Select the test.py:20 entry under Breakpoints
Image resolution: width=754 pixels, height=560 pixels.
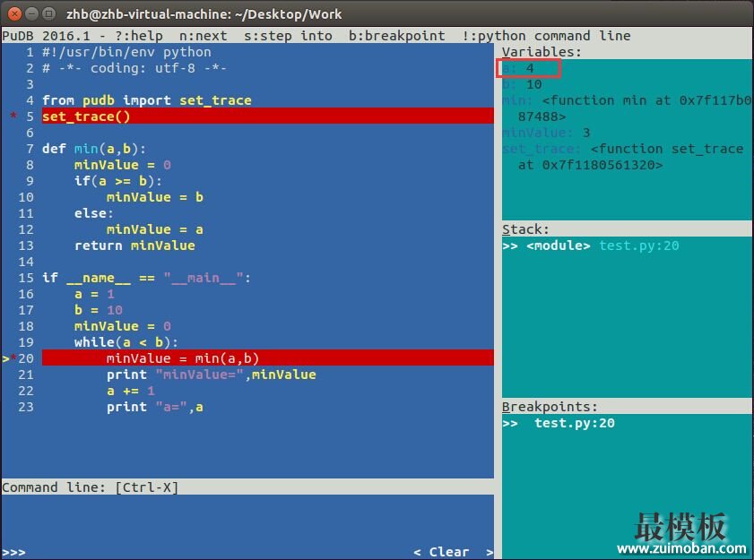point(574,423)
